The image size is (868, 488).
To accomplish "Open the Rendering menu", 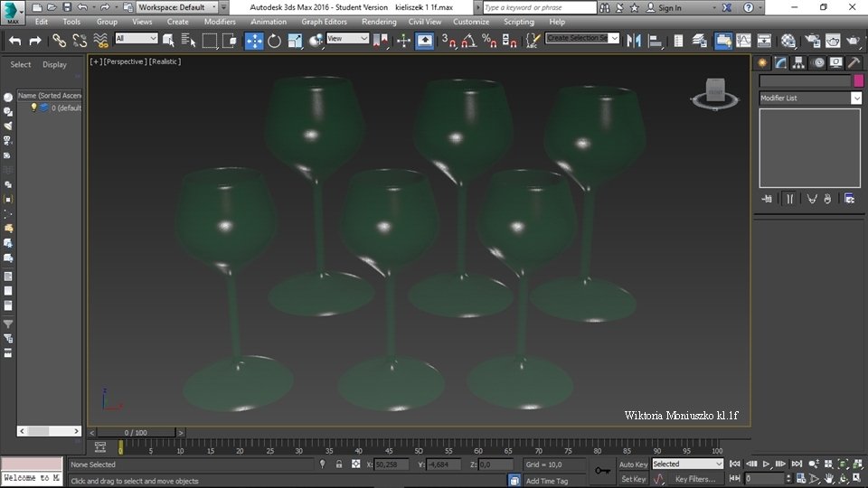I will click(379, 22).
